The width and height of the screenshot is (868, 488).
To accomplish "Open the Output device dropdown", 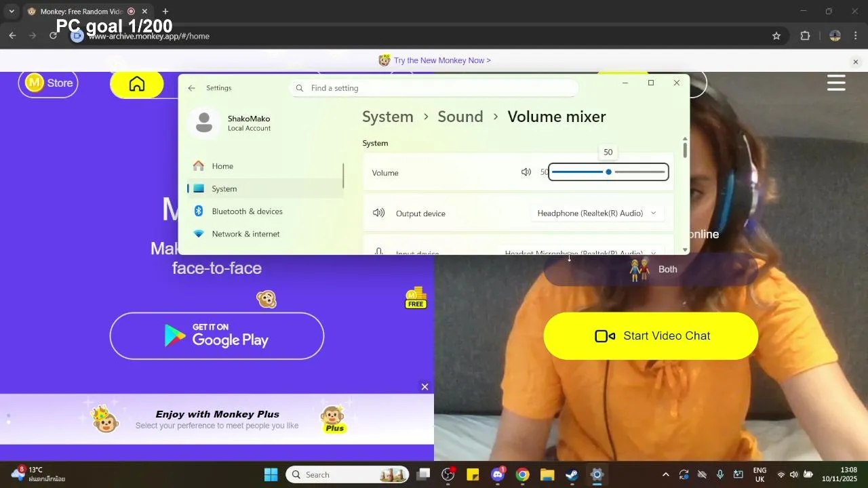I will pyautogui.click(x=597, y=213).
